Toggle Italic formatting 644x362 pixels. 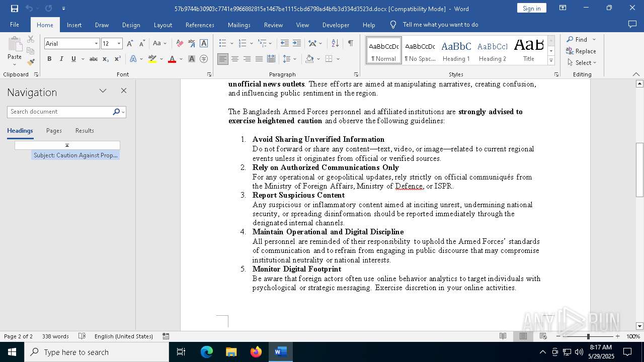click(x=61, y=59)
